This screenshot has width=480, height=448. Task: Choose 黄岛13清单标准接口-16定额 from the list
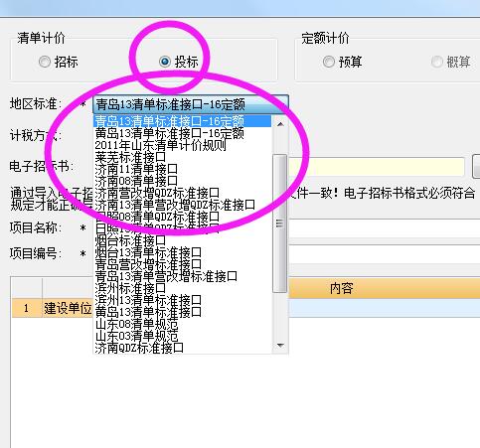(182, 133)
